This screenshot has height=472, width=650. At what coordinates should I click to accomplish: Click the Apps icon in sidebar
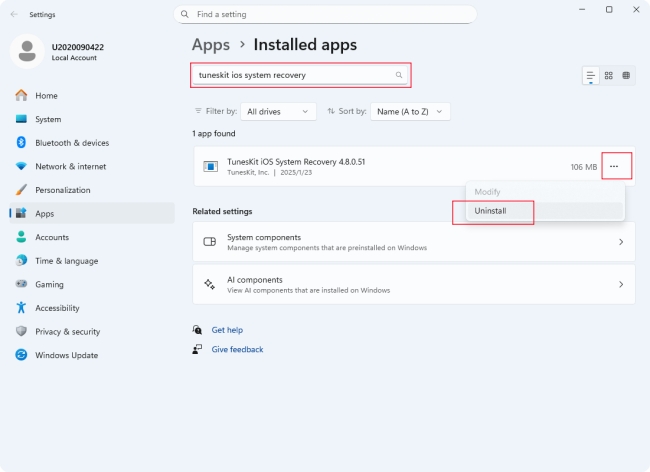(21, 213)
